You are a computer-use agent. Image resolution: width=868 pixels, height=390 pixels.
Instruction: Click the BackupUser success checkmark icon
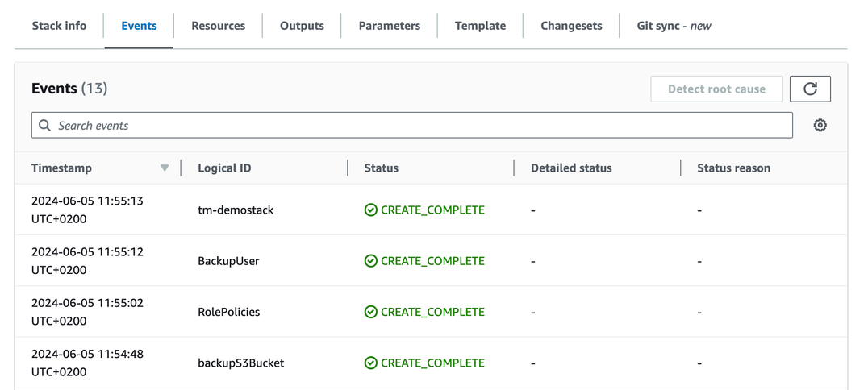(x=370, y=261)
